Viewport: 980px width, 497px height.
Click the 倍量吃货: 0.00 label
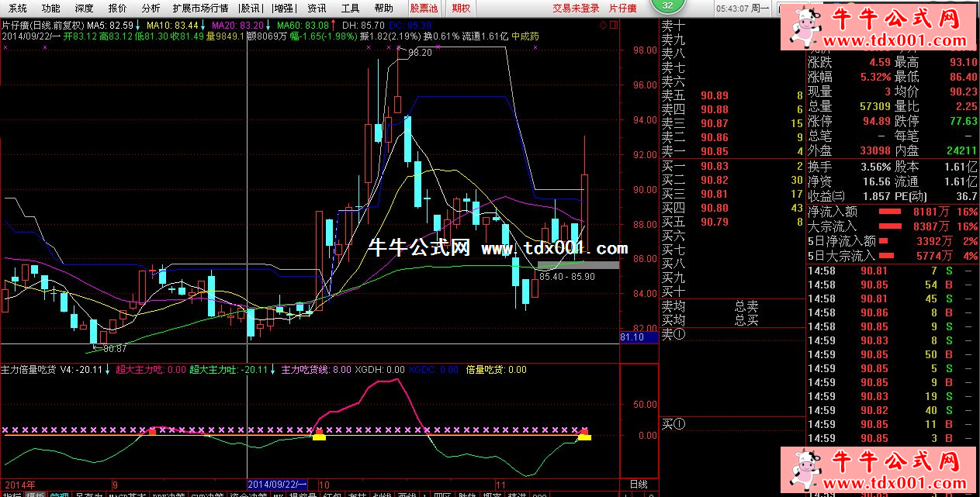(496, 370)
